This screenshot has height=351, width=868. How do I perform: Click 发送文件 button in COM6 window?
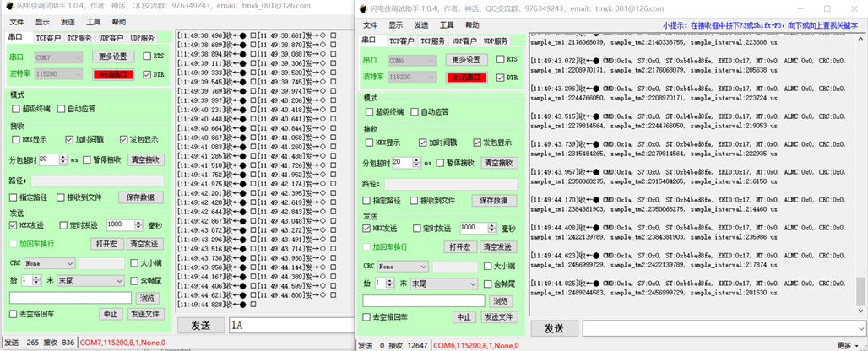499,317
